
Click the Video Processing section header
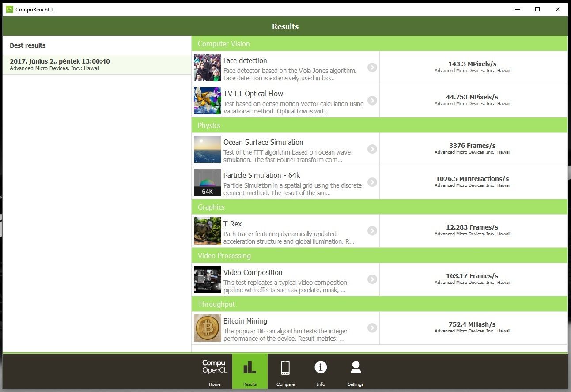click(379, 256)
